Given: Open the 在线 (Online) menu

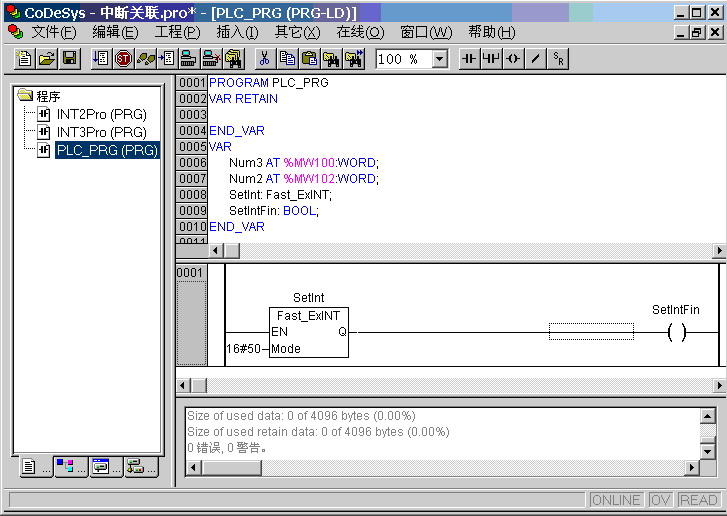Looking at the screenshot, I should 359,32.
